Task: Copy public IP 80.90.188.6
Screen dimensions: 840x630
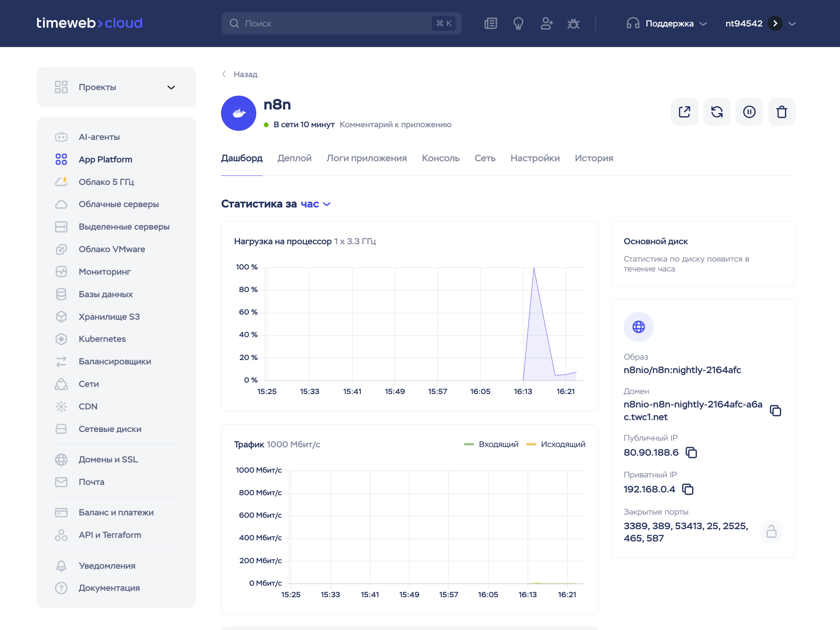Action: pyautogui.click(x=691, y=453)
